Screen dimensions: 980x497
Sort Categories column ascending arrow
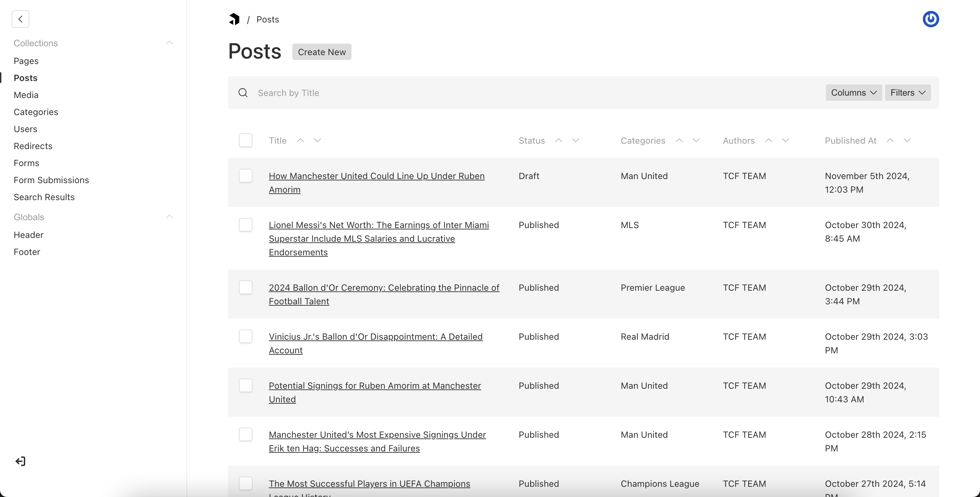679,141
